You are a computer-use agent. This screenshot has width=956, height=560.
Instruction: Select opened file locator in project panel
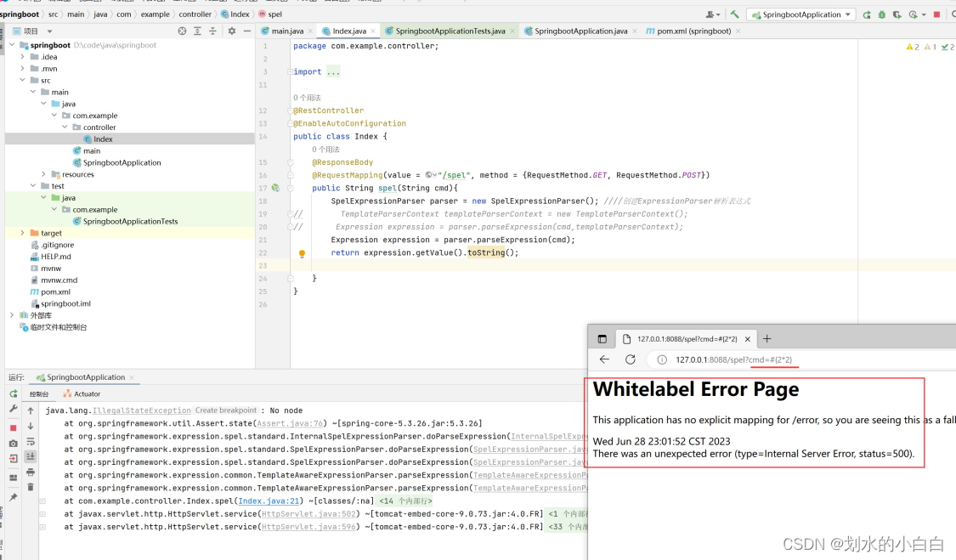[x=182, y=31]
